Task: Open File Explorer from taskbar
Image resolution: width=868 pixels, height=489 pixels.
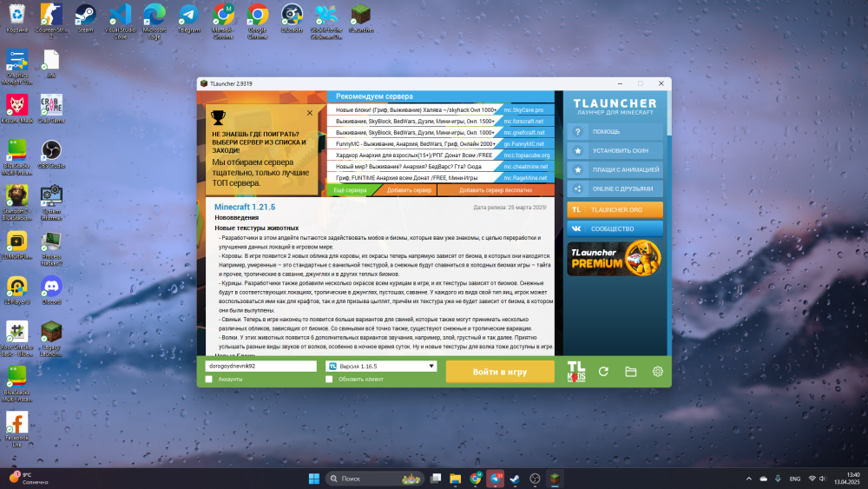Action: pos(455,479)
